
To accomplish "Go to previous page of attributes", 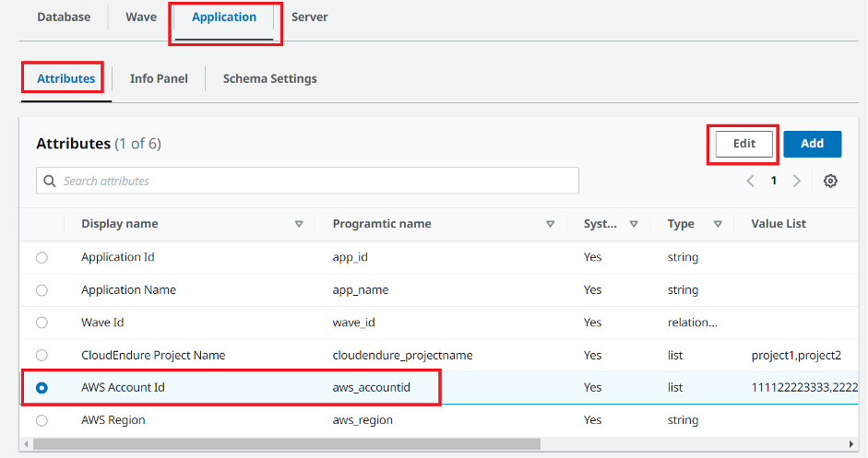I will (751, 181).
